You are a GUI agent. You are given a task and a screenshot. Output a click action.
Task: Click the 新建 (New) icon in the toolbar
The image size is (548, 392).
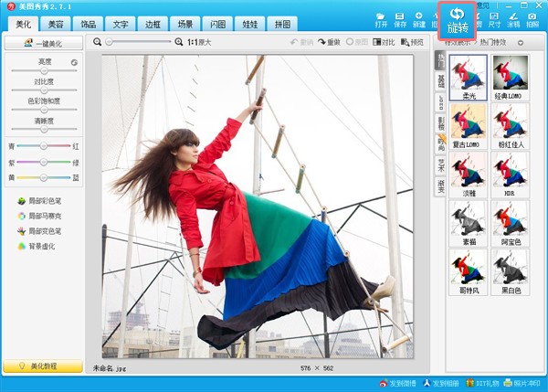click(x=419, y=19)
